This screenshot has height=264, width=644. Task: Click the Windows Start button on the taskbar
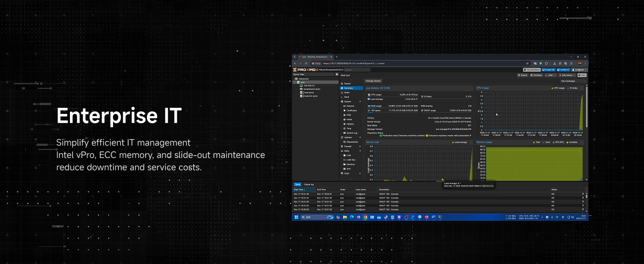point(296,217)
